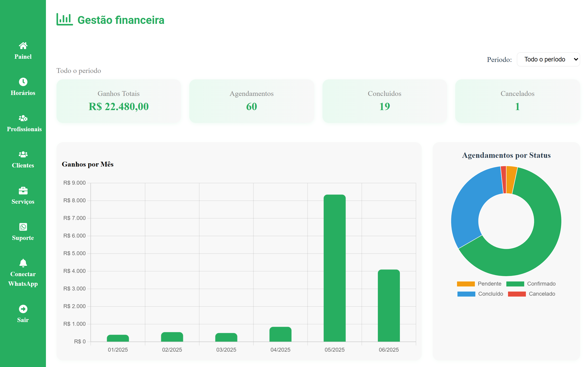588x367 pixels.
Task: Click the Cancelados summary card
Action: (x=517, y=101)
